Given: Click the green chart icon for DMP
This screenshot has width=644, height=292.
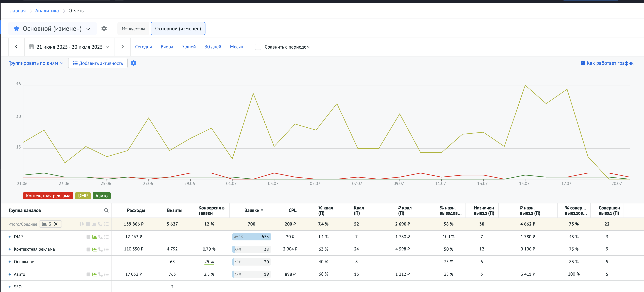Looking at the screenshot, I should click(94, 237).
